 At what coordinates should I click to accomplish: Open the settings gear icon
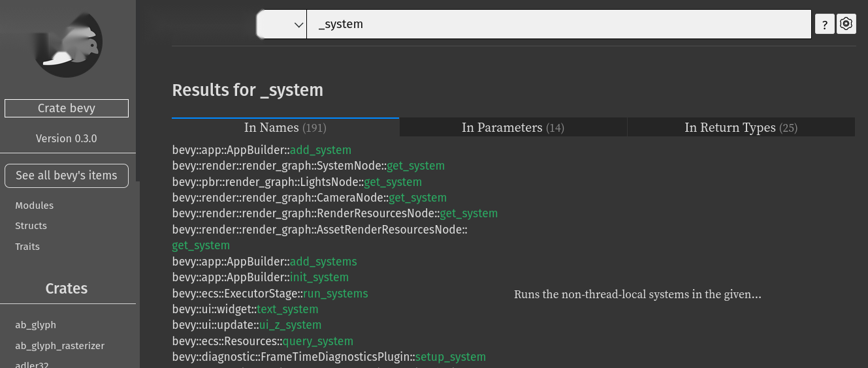[x=846, y=24]
